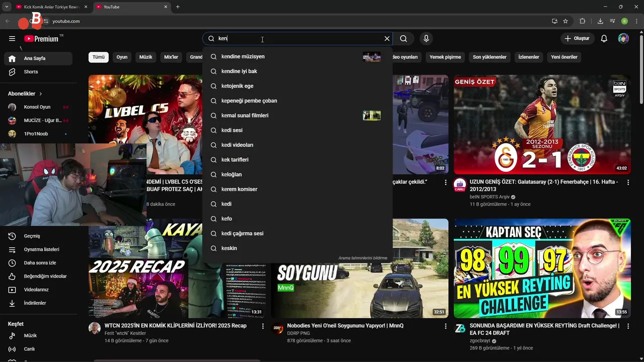Open EN YÜKSEK REYTİNG Challenge thumbnail

pos(542,268)
